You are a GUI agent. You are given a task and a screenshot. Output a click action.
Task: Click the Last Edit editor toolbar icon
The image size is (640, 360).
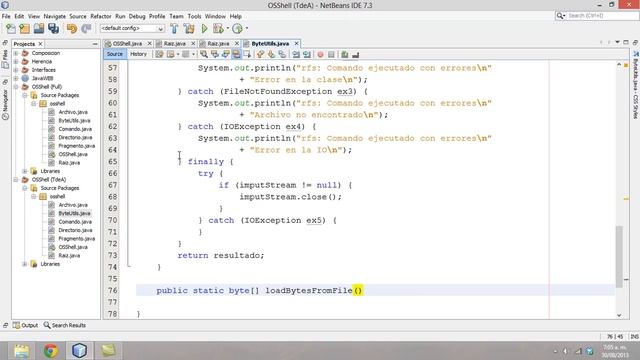(x=159, y=54)
